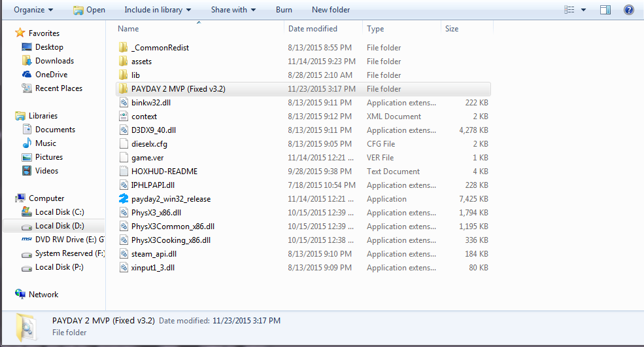Create a New folder from the toolbar
The width and height of the screenshot is (644, 347).
tap(331, 10)
